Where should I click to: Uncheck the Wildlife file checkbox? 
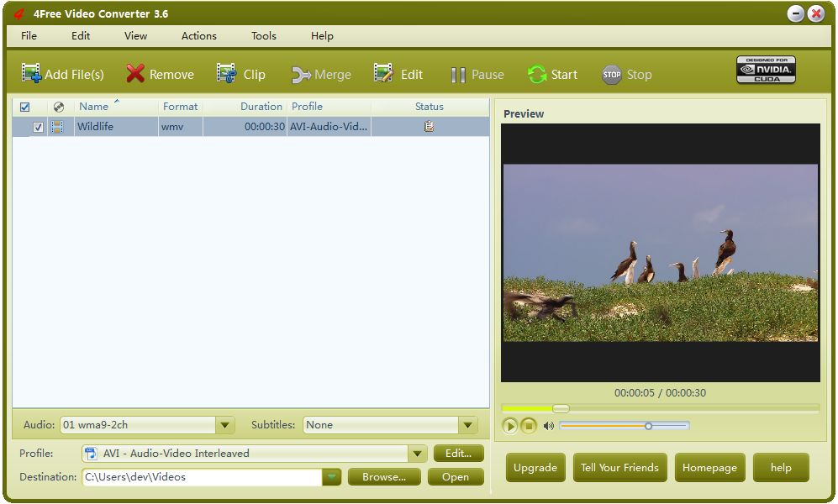[38, 127]
